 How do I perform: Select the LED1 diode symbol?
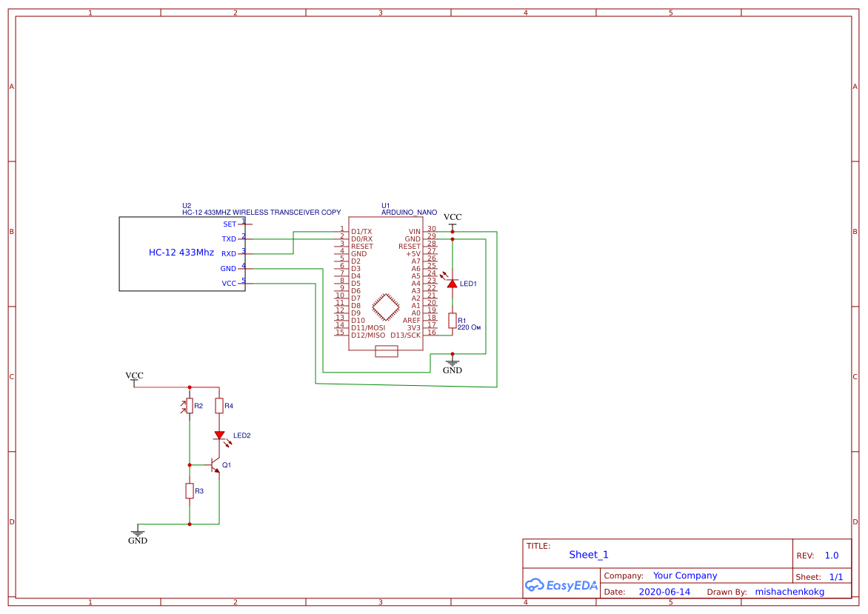click(452, 284)
